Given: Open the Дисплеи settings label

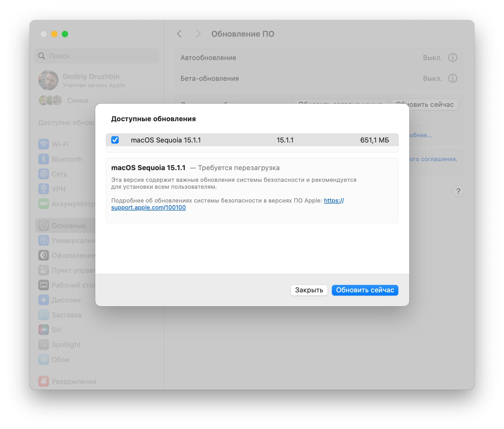Looking at the screenshot, I should point(66,300).
